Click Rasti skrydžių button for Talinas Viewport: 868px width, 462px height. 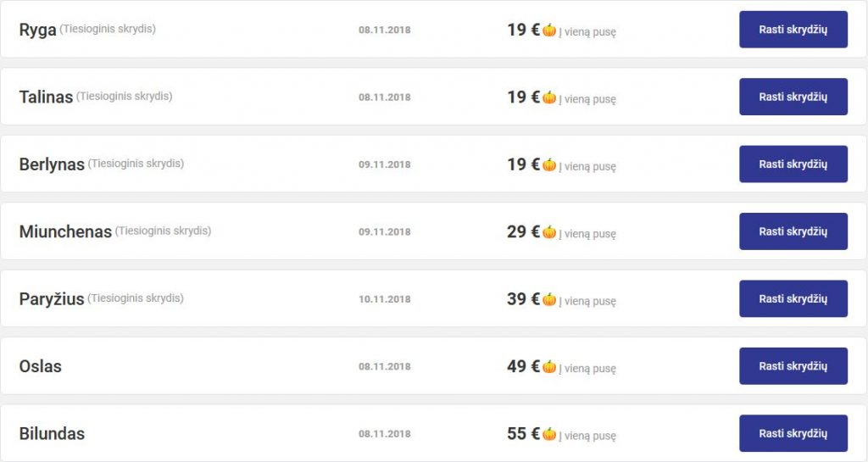click(x=793, y=97)
